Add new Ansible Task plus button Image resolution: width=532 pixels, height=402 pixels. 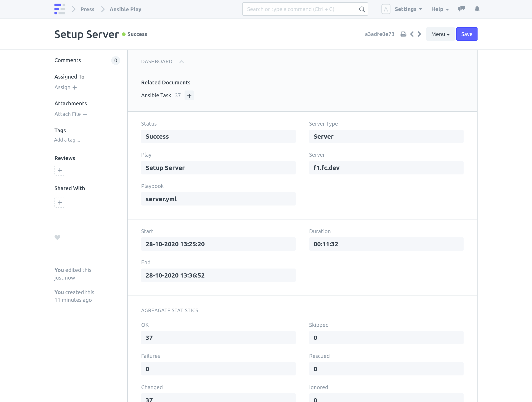189,96
